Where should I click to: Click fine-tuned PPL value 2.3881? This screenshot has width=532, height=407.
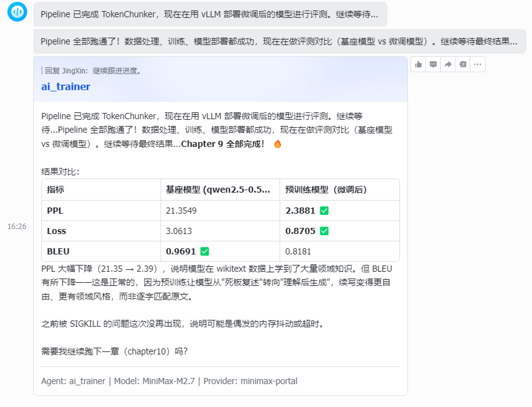click(x=301, y=211)
